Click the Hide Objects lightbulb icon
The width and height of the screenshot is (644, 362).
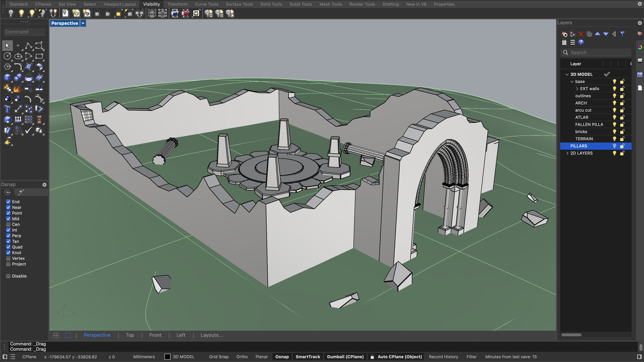[x=11, y=13]
